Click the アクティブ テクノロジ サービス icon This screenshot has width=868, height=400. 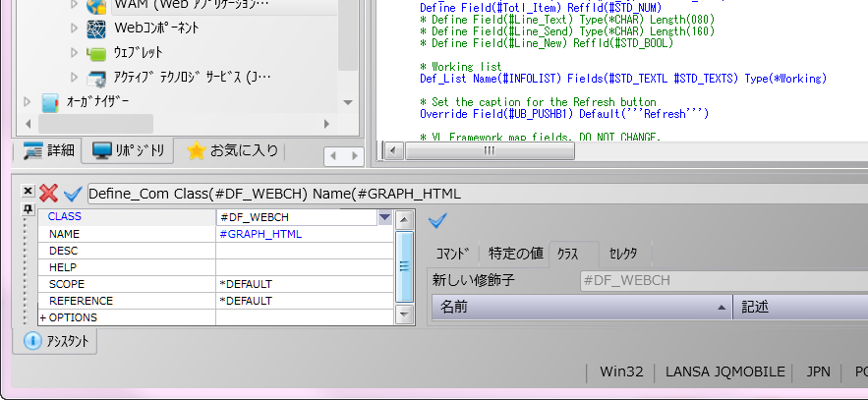coord(96,78)
